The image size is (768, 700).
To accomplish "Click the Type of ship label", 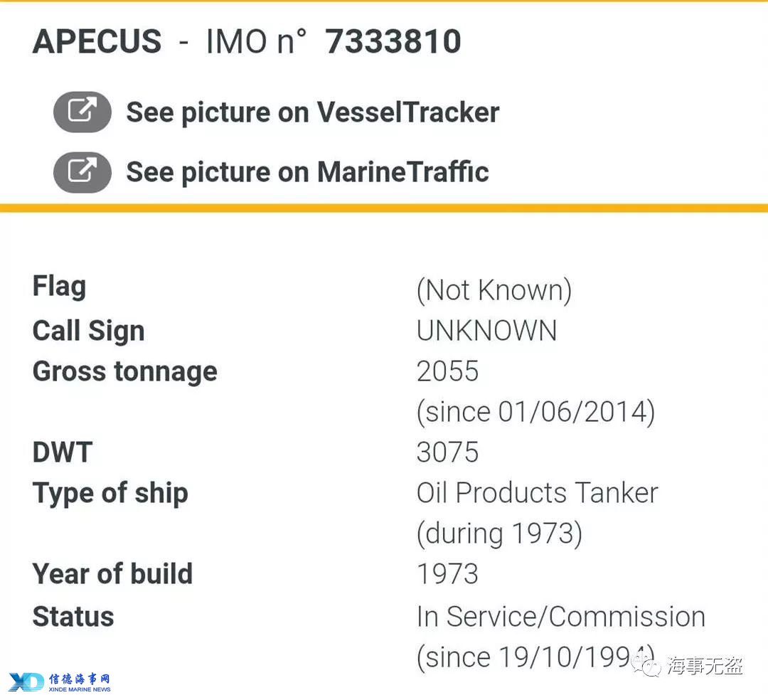I will click(x=110, y=494).
